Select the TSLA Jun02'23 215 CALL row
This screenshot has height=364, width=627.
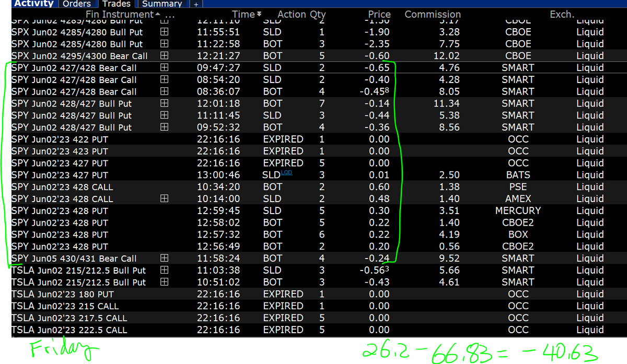[319, 306]
